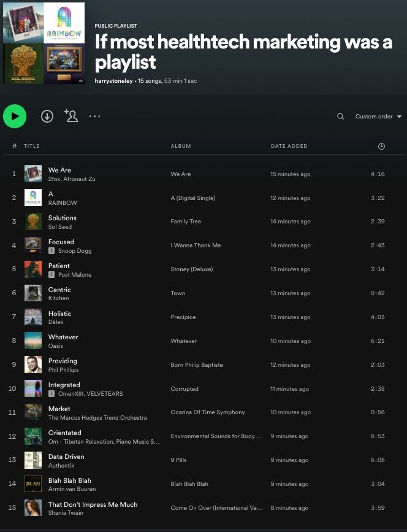This screenshot has height=532, width=407.
Task: Click the playlist cover collage image
Action: [44, 43]
